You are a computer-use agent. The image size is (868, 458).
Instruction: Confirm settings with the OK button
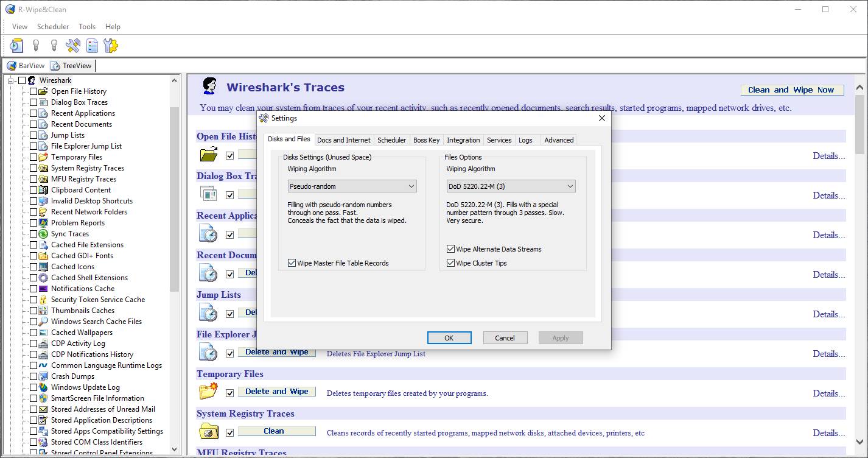449,338
